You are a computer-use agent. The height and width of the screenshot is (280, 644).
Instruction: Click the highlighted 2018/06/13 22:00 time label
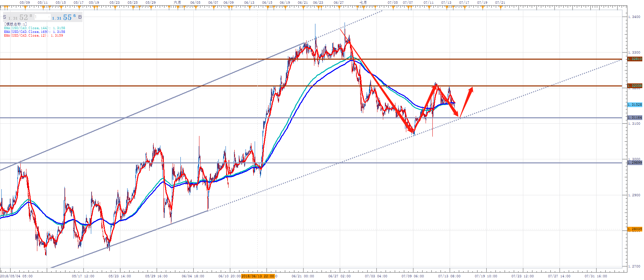[x=258, y=276]
